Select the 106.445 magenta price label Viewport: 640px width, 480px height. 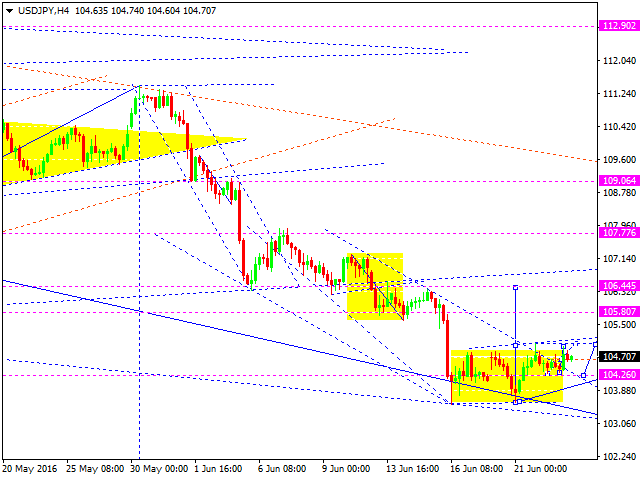[619, 286]
